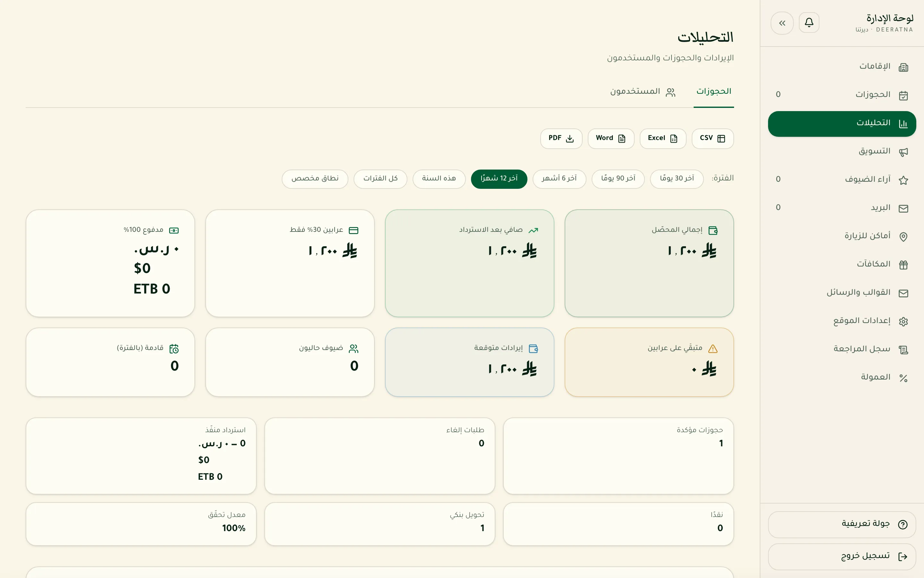Click the CSV table icon
The image size is (924, 578).
click(x=721, y=139)
